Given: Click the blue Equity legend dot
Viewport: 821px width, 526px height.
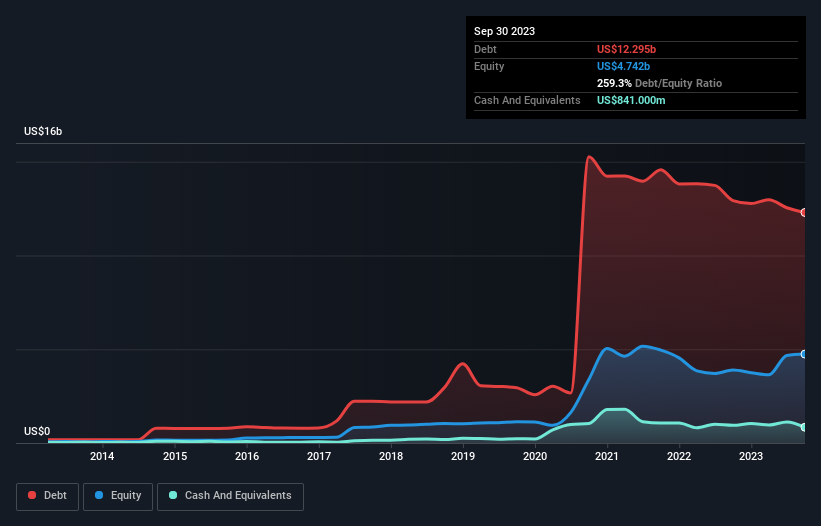Looking at the screenshot, I should [99, 495].
